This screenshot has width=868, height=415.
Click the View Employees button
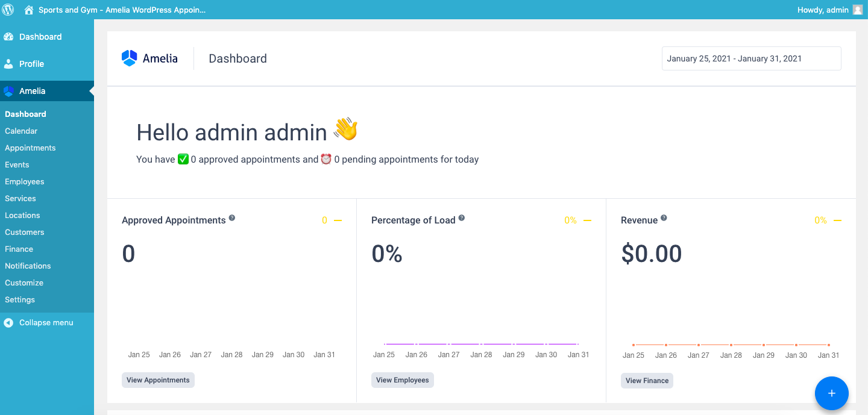402,380
